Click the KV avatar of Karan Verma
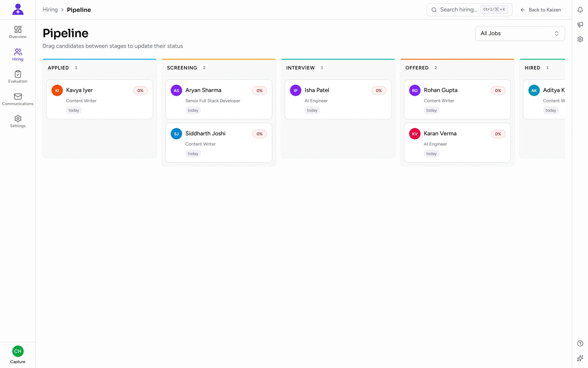Viewport: 588px width, 368px height. [415, 134]
